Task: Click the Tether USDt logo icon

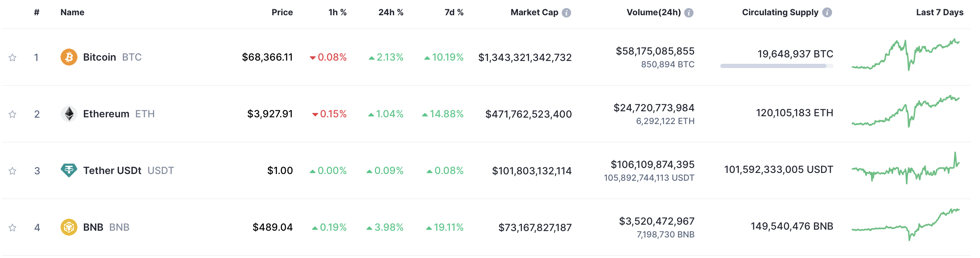Action: (69, 170)
